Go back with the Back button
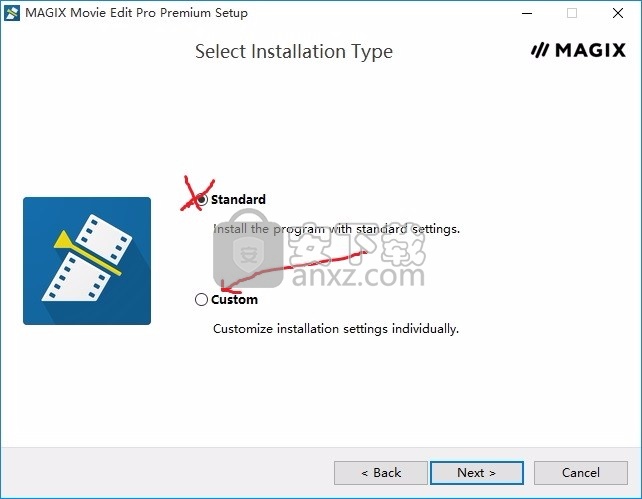Image resolution: width=642 pixels, height=499 pixels. (381, 473)
